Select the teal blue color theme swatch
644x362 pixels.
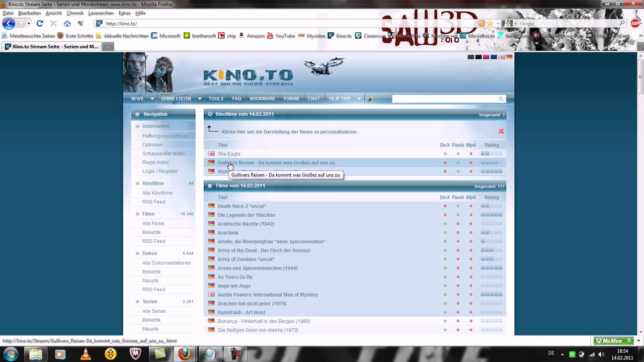coord(494,57)
